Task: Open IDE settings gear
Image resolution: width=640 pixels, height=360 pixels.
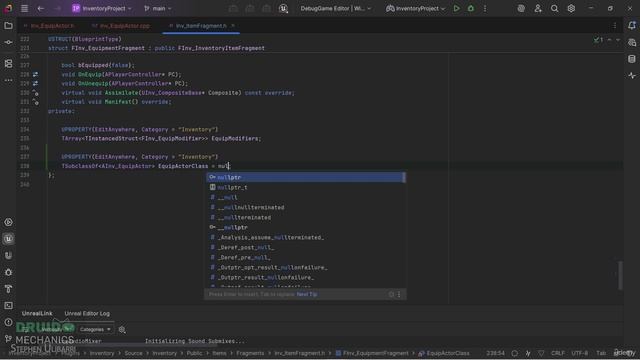Action: pos(571,8)
